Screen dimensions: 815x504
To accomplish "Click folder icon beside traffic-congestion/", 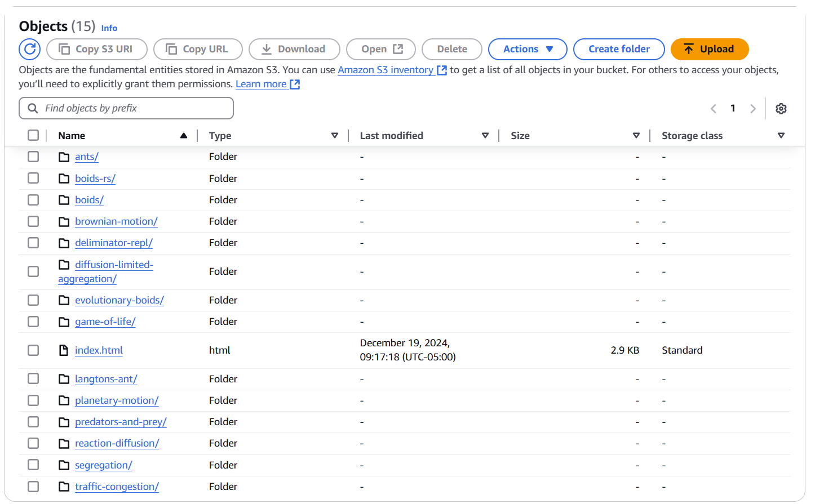I will coord(64,487).
